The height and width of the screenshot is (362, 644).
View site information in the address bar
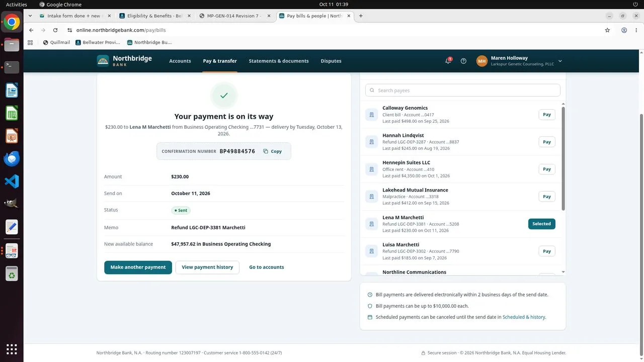coord(70,30)
